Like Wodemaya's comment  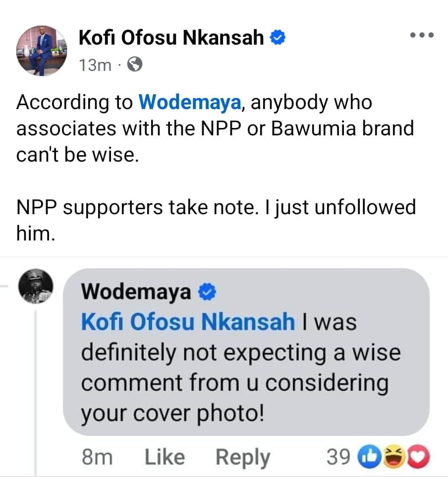(165, 457)
